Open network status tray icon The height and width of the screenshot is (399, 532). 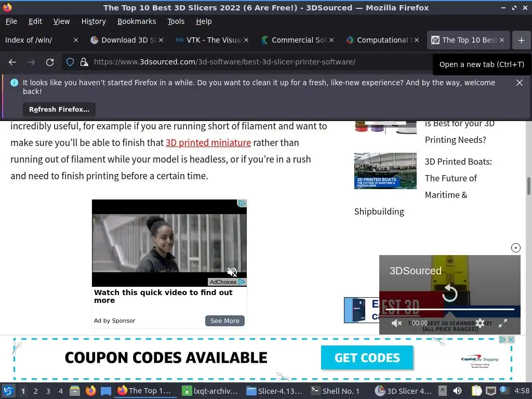(x=490, y=391)
